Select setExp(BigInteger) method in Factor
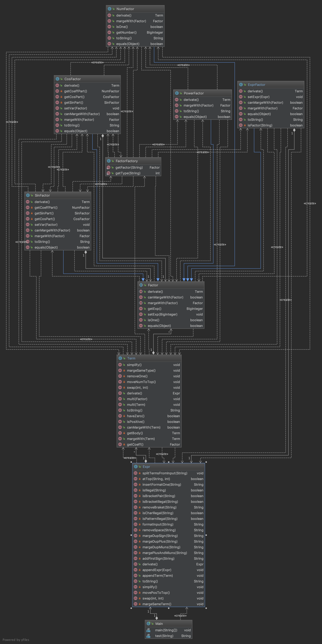Viewport: 322px width, 644px height. 162,314
